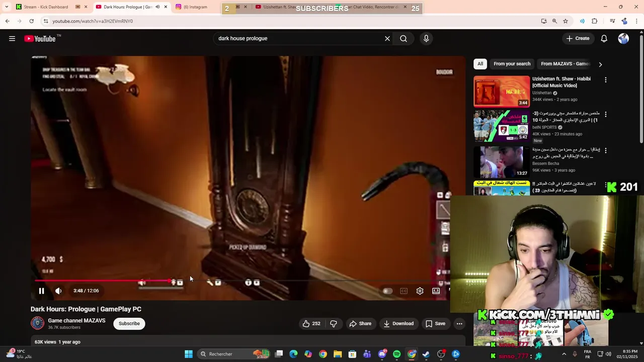The height and width of the screenshot is (362, 644).
Task: Clear the search box with the X
Action: click(387, 38)
